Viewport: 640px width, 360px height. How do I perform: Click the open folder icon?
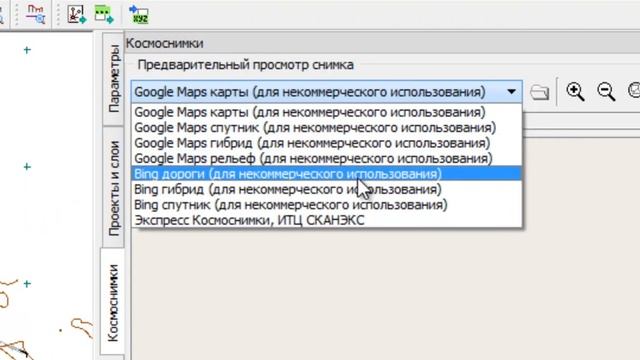(x=540, y=93)
